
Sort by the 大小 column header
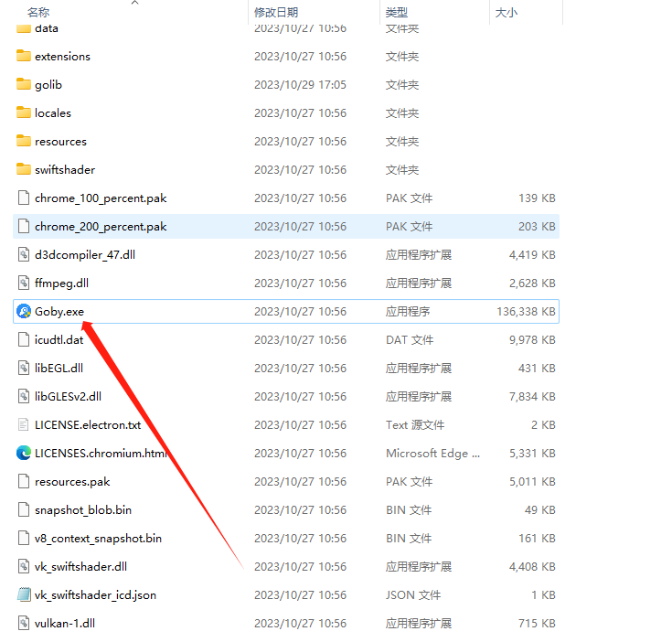coord(507,13)
